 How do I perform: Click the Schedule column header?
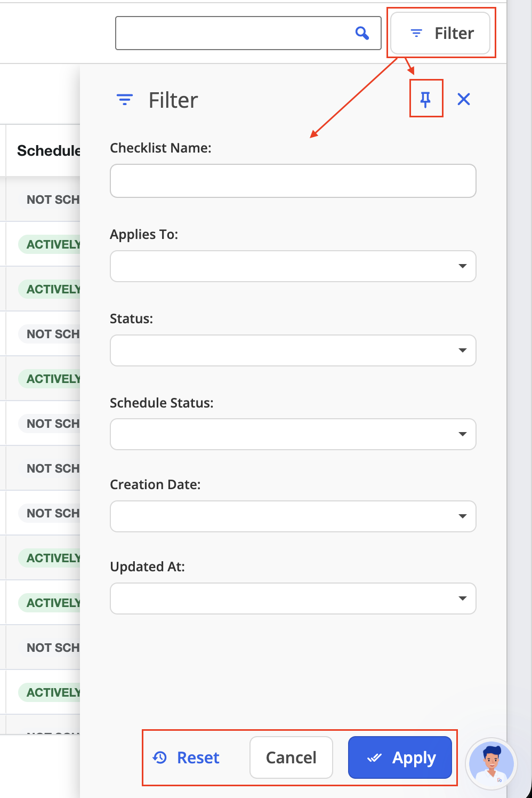tap(49, 150)
